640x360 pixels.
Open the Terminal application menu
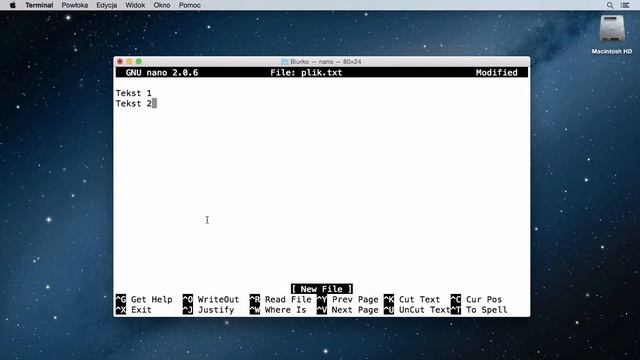[x=39, y=5]
